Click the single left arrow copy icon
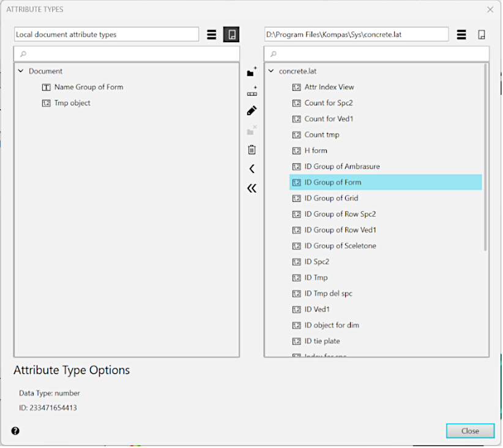The width and height of the screenshot is (503, 448). 251,169
